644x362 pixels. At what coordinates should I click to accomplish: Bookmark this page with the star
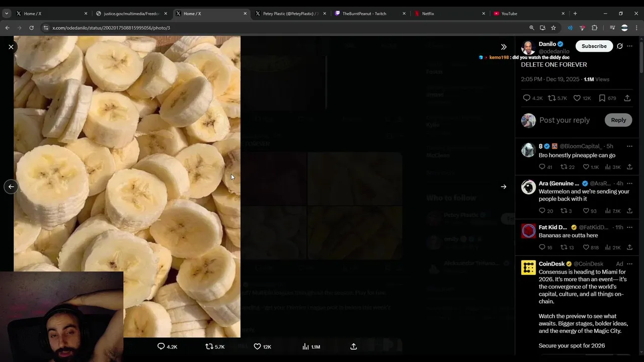click(553, 28)
